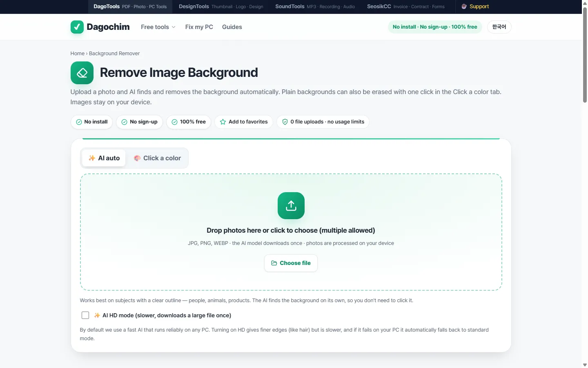Click the Support link
The image size is (588, 368).
pos(475,7)
